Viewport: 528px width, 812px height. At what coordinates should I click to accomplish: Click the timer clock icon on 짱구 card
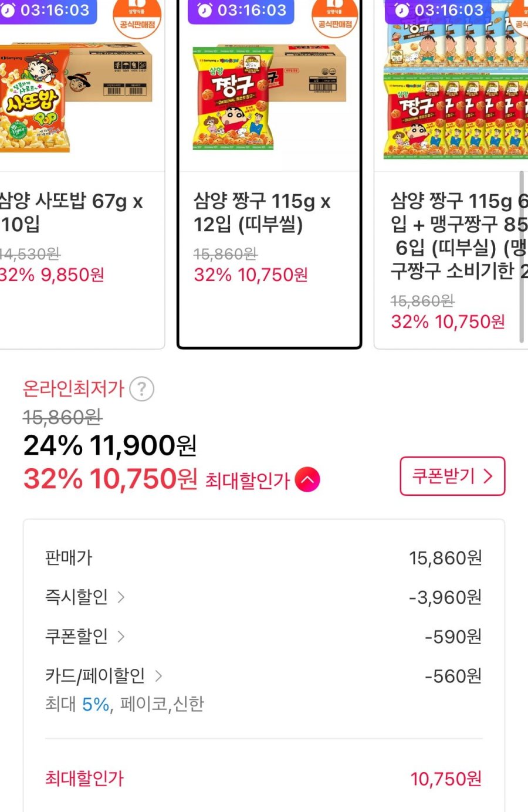pyautogui.click(x=204, y=11)
